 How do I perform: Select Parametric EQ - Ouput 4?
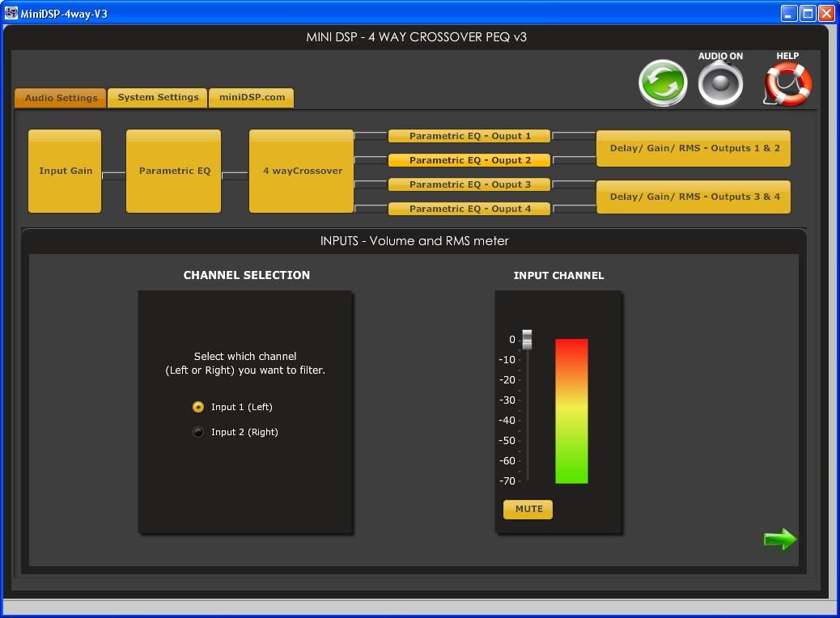pos(469,209)
